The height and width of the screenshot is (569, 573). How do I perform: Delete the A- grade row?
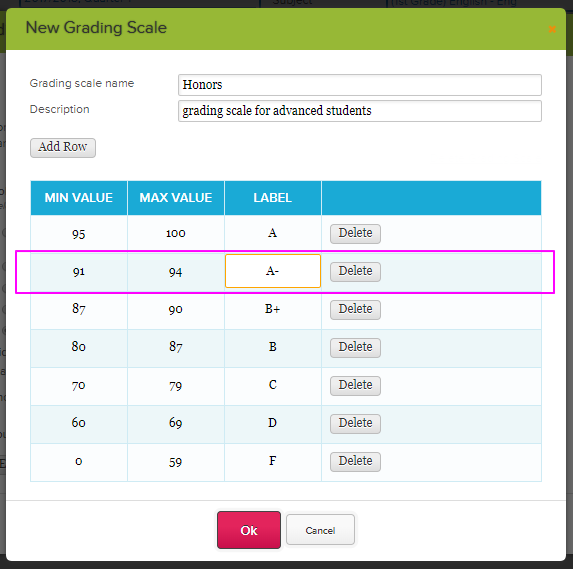[355, 272]
